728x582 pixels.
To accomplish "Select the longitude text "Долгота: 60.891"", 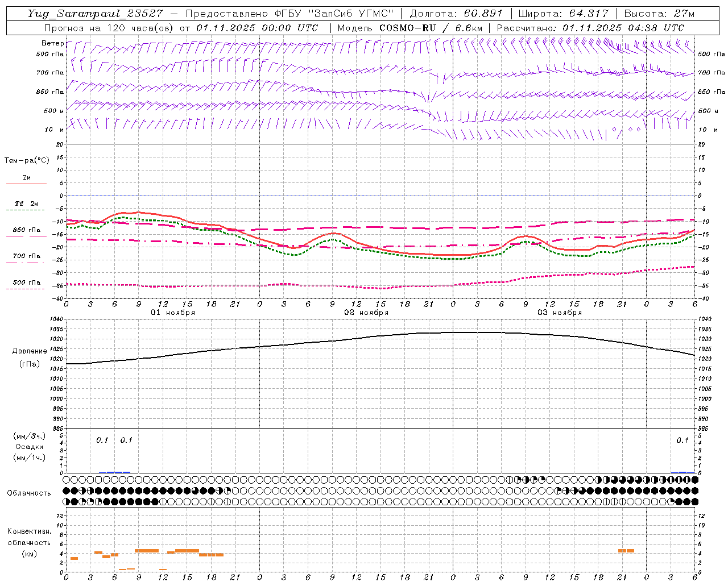I will click(x=456, y=14).
